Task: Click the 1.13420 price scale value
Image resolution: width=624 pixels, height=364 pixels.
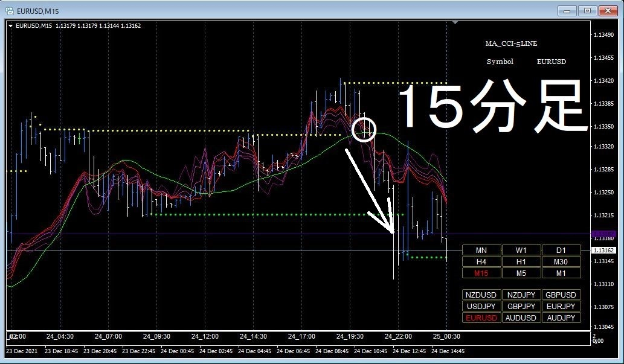Action: coord(603,81)
